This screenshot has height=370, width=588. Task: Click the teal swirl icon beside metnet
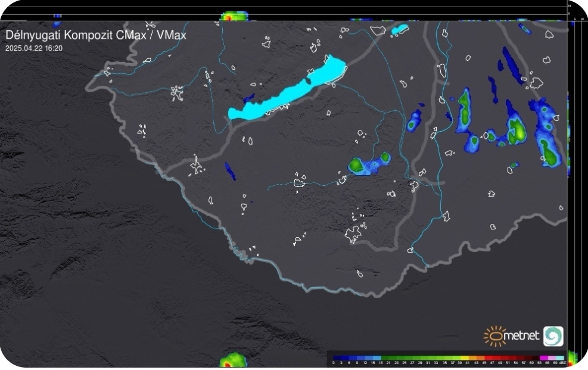pyautogui.click(x=553, y=336)
